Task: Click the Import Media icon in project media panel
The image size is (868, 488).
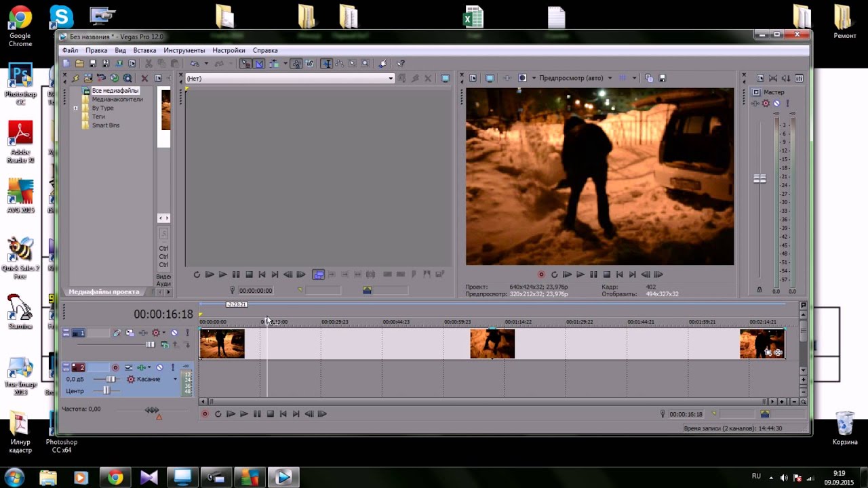Action: pyautogui.click(x=88, y=78)
